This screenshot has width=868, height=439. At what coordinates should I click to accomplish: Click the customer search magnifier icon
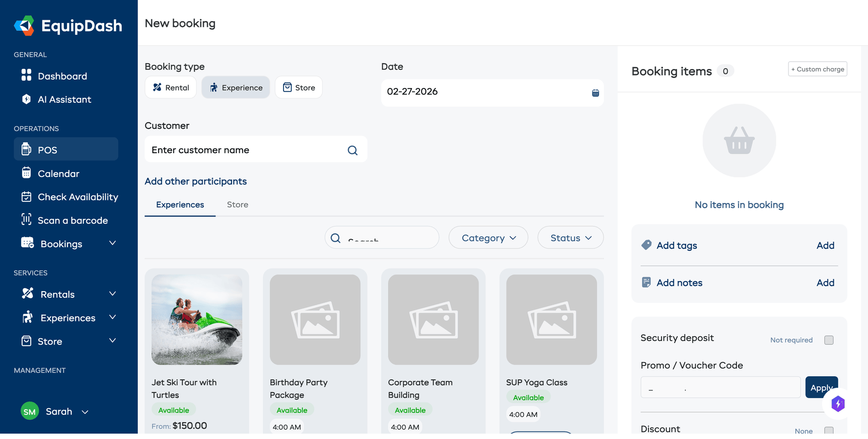point(353,150)
